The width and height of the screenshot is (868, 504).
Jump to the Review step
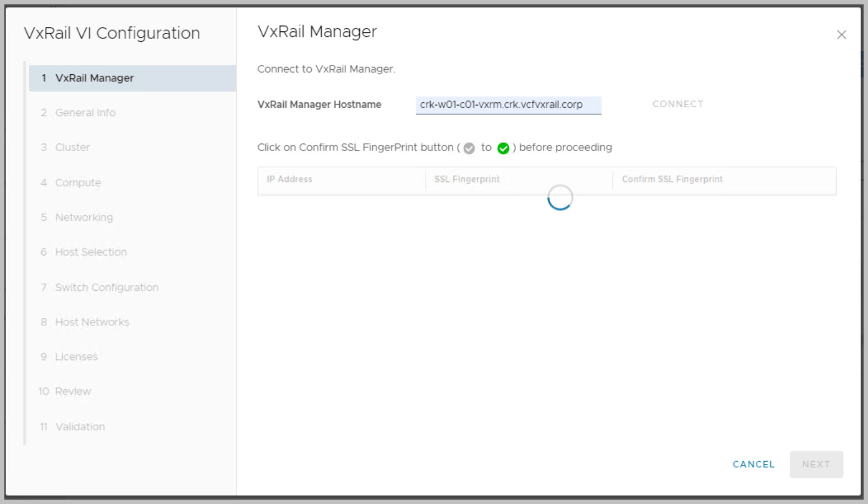[x=73, y=391]
